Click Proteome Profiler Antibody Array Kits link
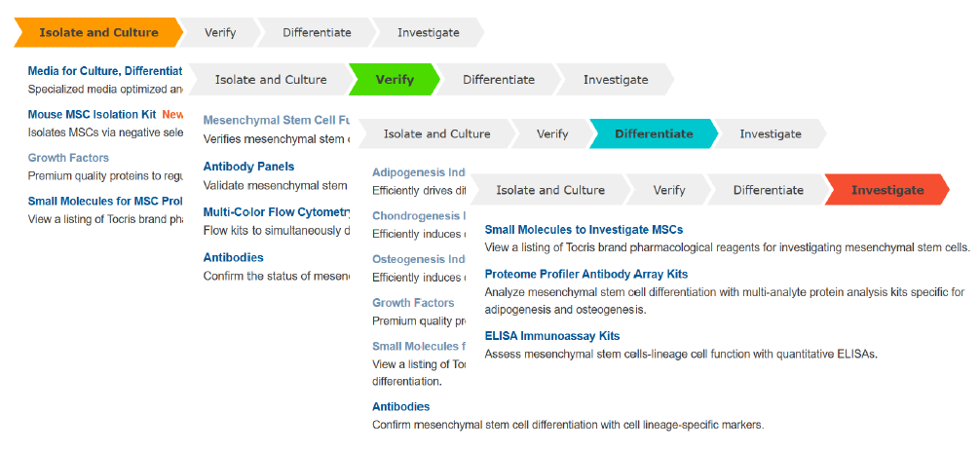This screenshot has height=451, width=980. tap(585, 275)
